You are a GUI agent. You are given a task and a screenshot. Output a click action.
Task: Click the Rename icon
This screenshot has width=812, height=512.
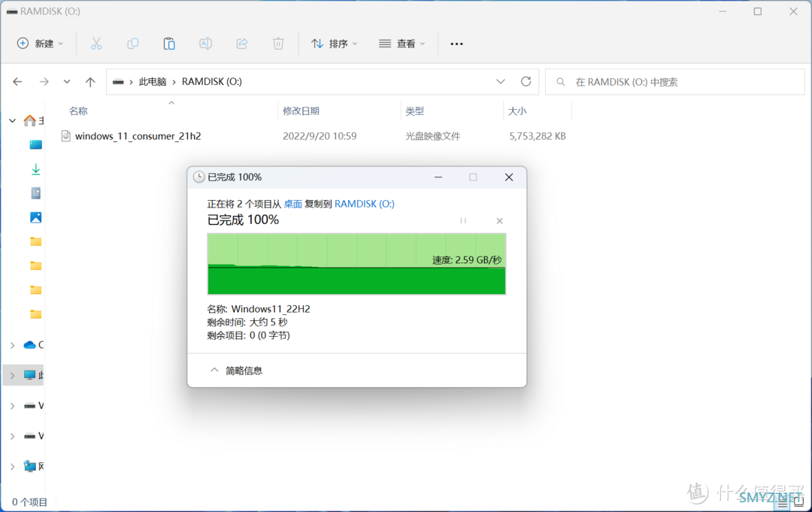tap(205, 44)
